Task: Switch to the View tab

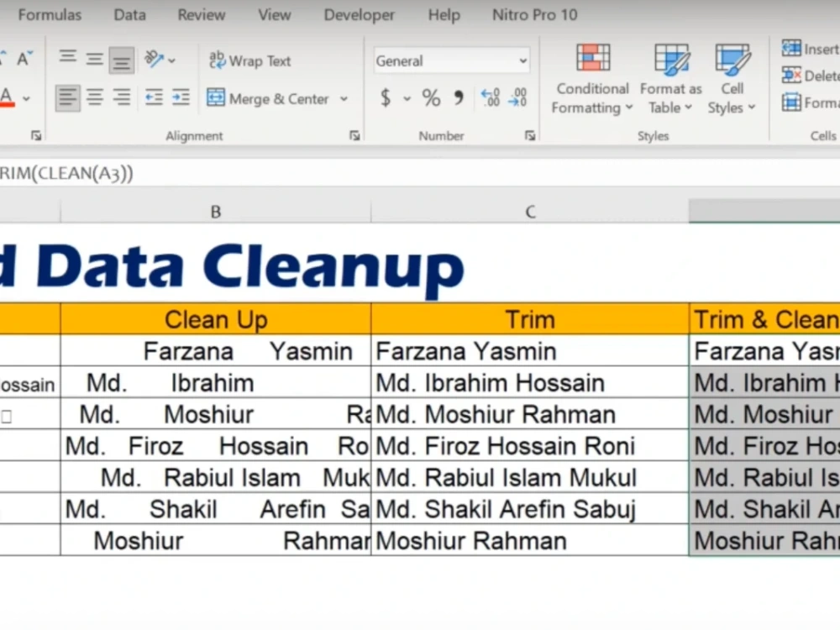Action: (x=275, y=14)
